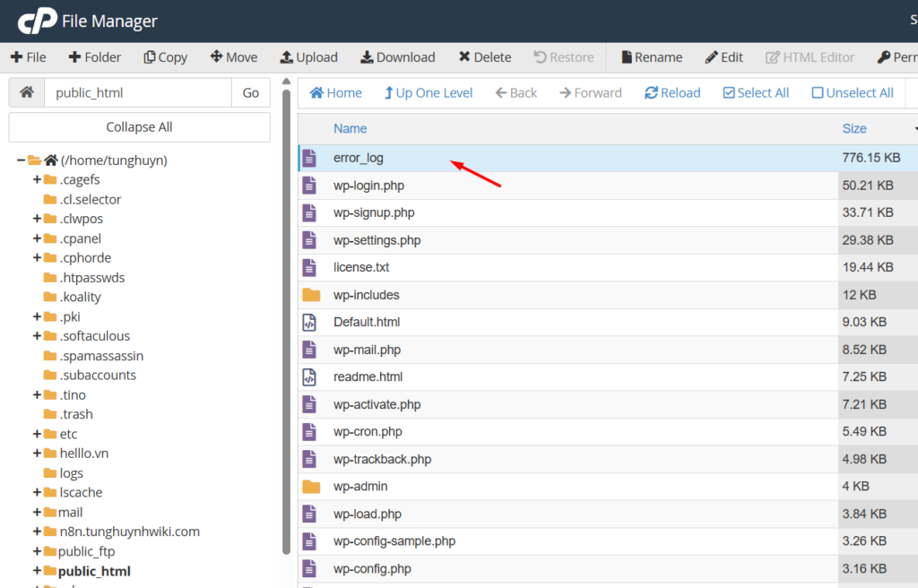Open the .htpasswds folder in the tree
This screenshot has height=588, width=918.
(84, 278)
